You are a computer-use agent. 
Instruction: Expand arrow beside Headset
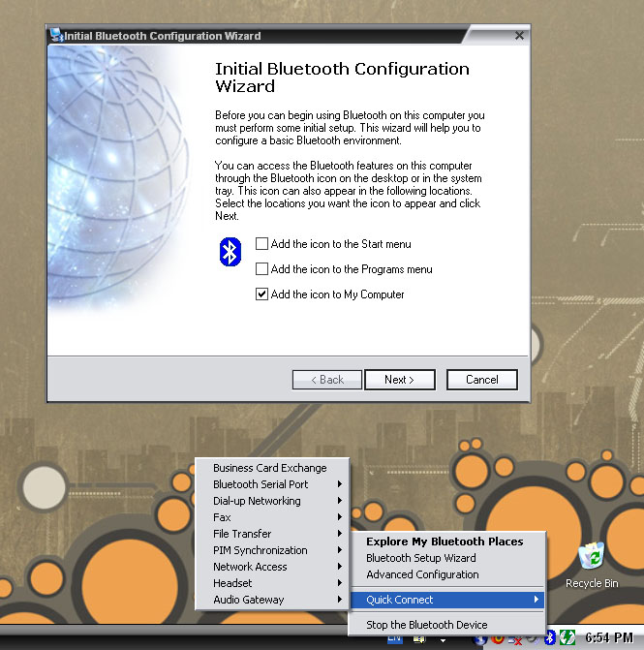point(340,583)
